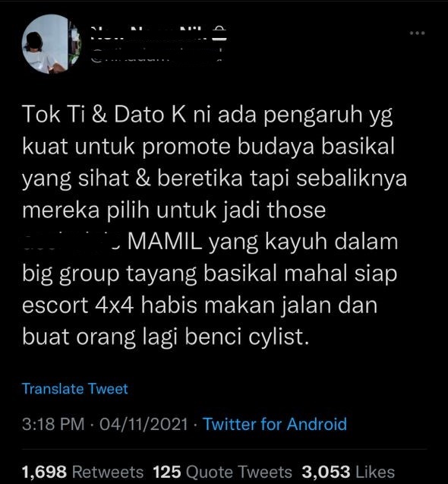This screenshot has height=484, width=448.
Task: Open the author's profile picture
Action: pos(51,44)
